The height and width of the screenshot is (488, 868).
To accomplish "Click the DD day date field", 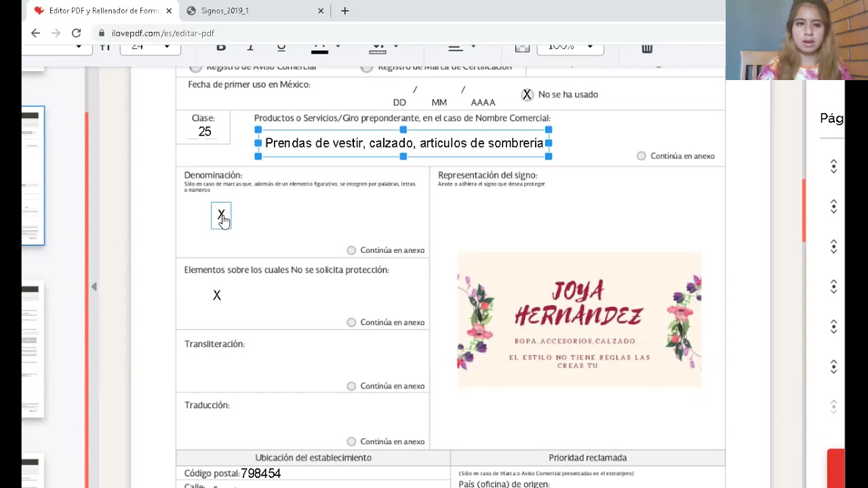I will [399, 102].
